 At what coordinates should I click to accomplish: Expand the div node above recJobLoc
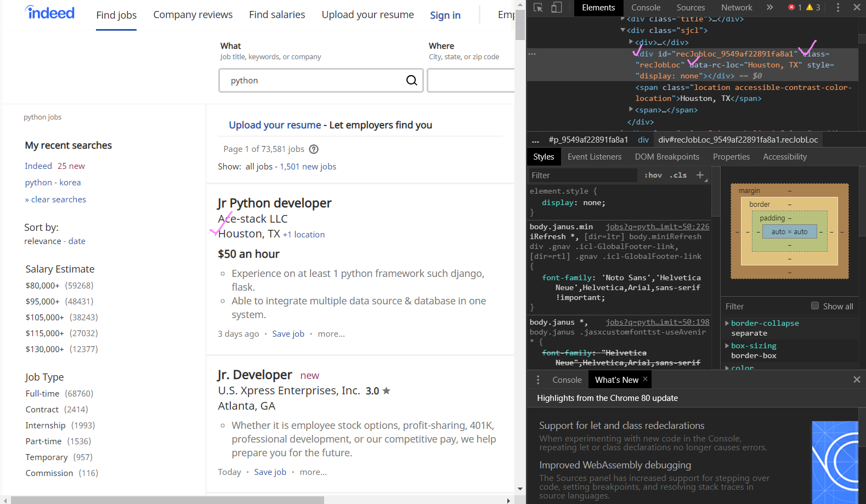(x=631, y=42)
